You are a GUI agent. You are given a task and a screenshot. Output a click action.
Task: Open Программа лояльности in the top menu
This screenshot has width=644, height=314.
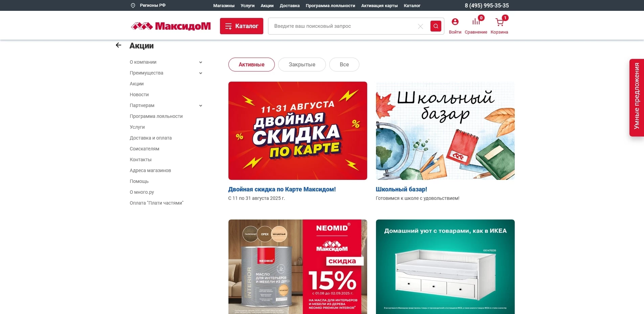pyautogui.click(x=330, y=6)
